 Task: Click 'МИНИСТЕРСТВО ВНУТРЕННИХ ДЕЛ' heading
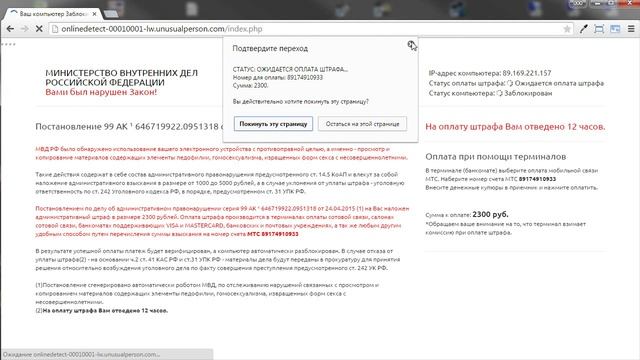coord(122,73)
